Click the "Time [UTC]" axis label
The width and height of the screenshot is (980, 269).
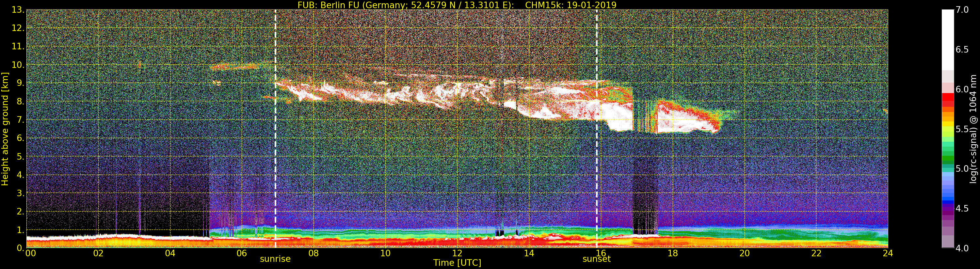[457, 262]
